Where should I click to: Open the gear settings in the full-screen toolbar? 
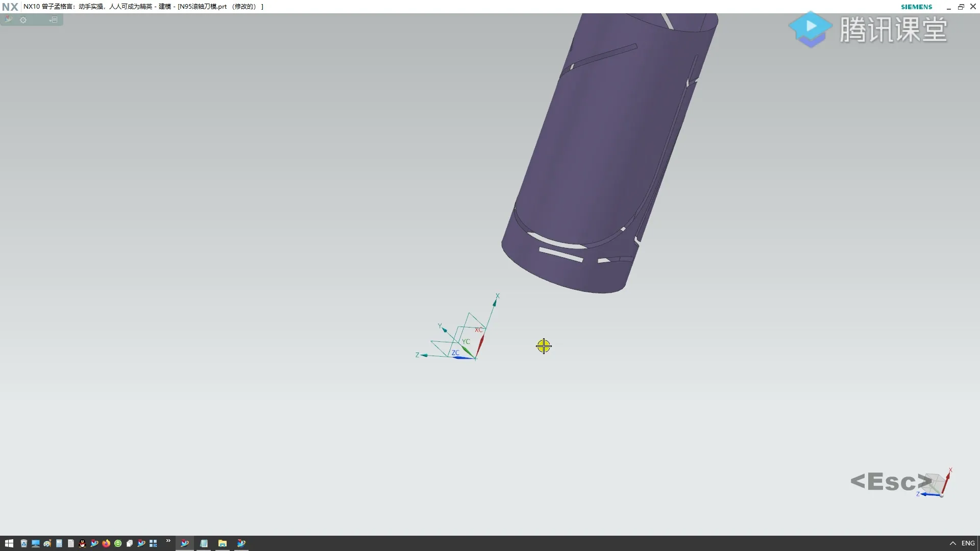coord(23,19)
